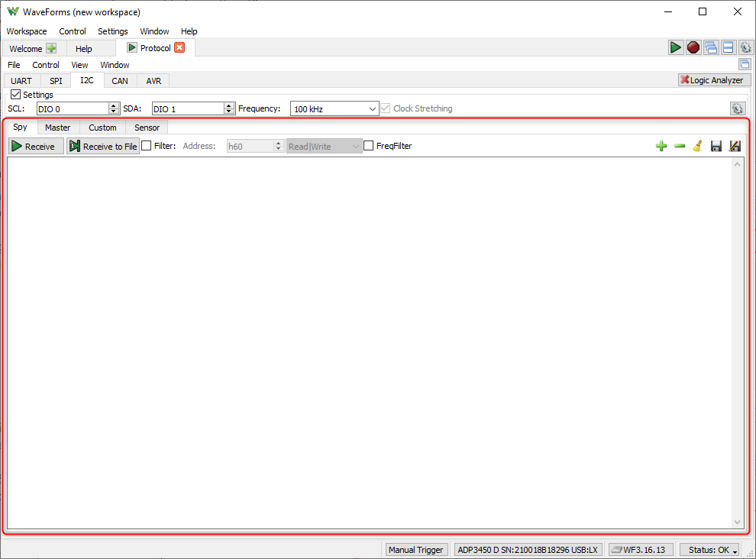Switch to the UART protocol tab
Image resolution: width=756 pixels, height=559 pixels.
21,80
